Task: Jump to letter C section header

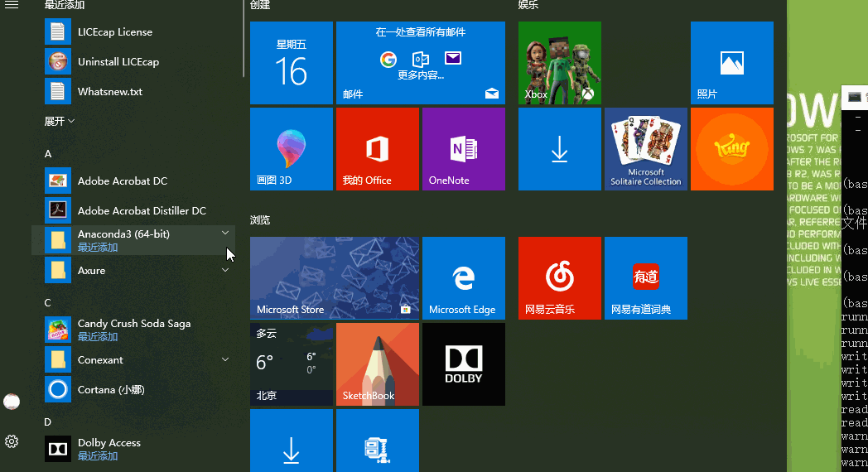Action: point(47,303)
